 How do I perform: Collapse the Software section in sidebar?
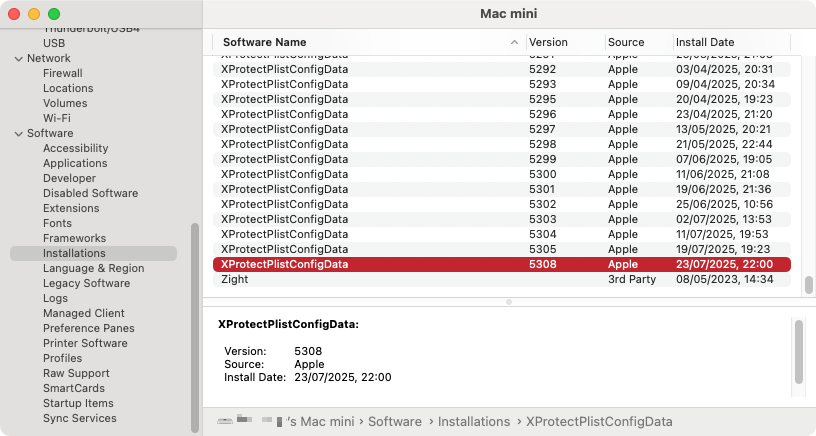(x=19, y=134)
